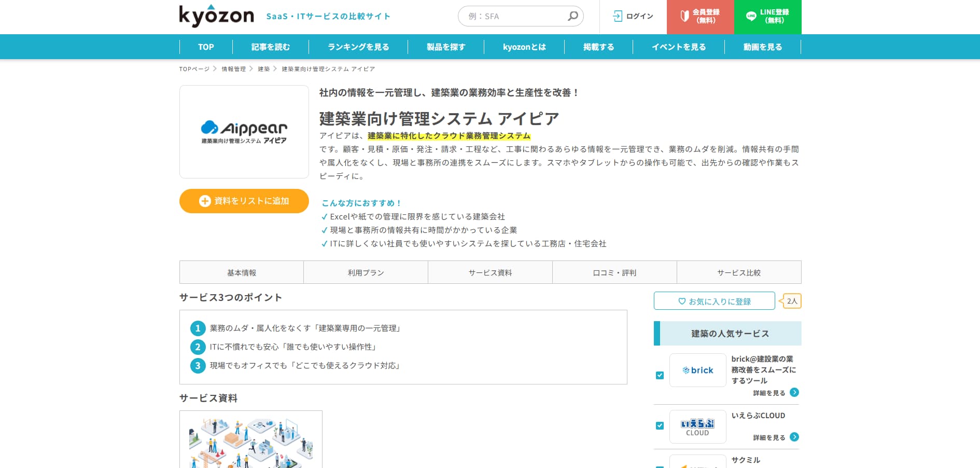980x468 pixels.
Task: Select the 口コミ・評判 tab
Action: pos(614,272)
